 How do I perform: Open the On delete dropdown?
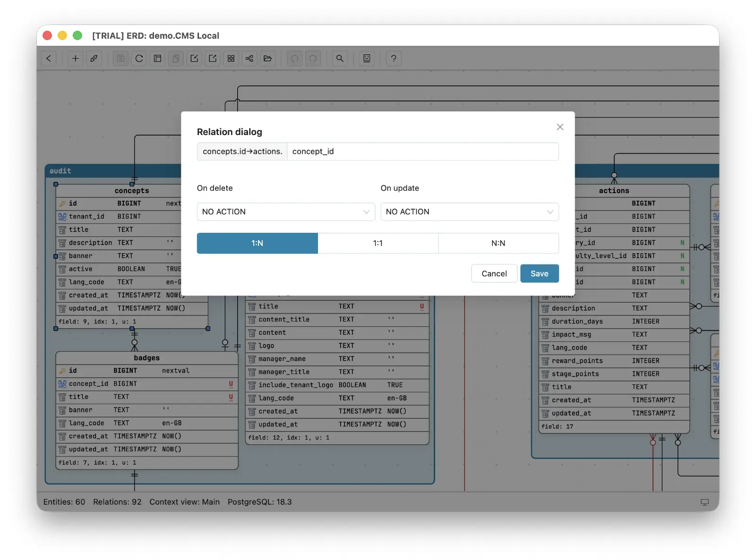click(286, 212)
